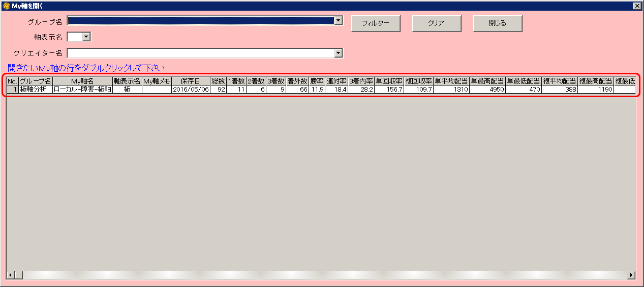Click the 2着数 value 6 cell
The height and width of the screenshot is (287, 644).
coord(256,89)
